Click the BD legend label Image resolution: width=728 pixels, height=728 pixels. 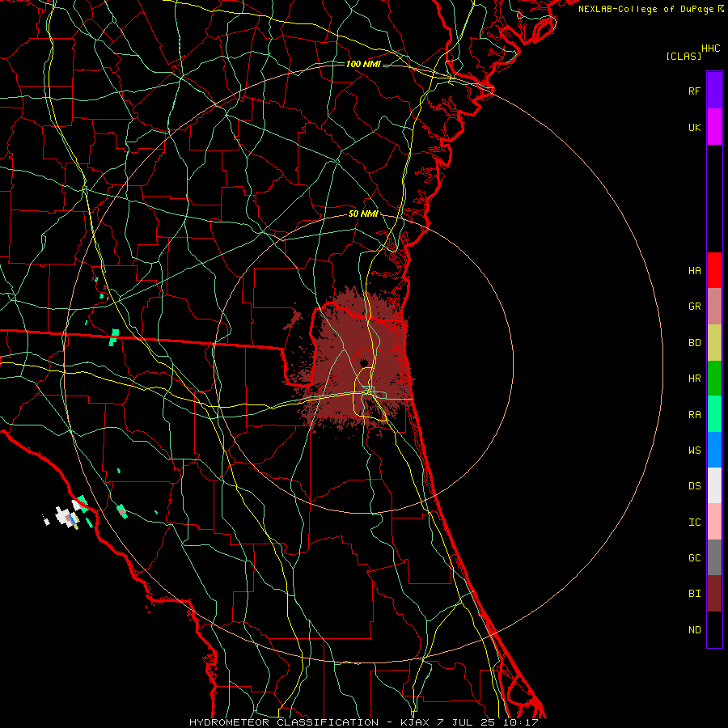[694, 343]
